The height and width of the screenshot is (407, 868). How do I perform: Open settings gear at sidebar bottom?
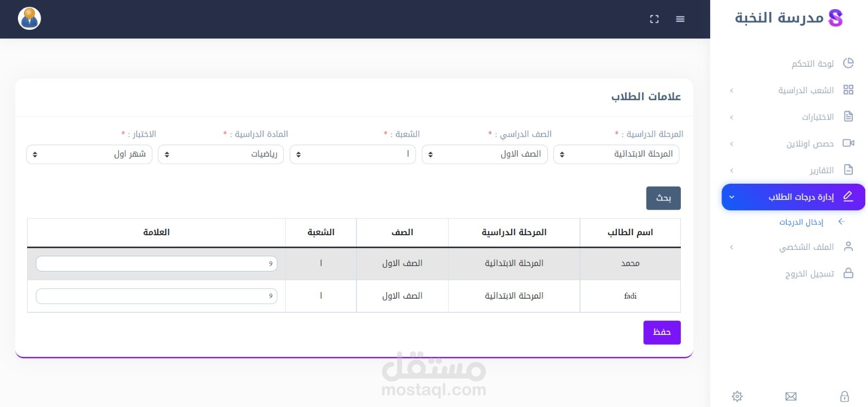pos(737,396)
